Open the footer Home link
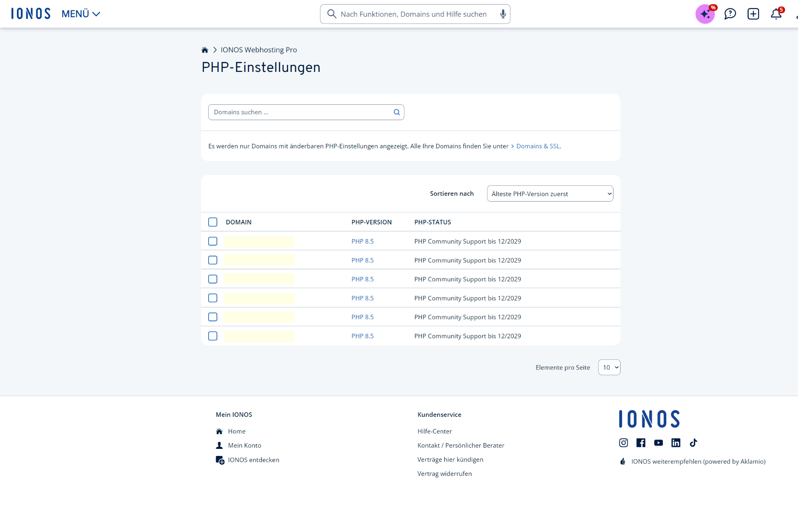 click(236, 431)
